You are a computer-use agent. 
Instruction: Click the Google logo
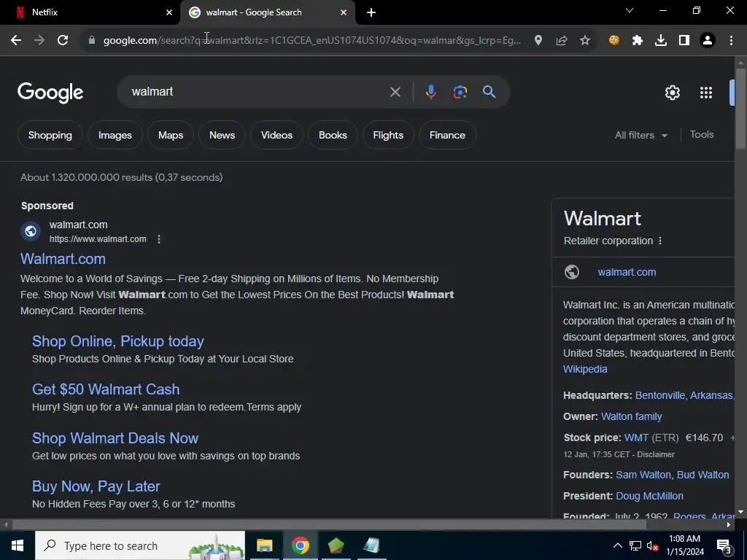[x=50, y=93]
